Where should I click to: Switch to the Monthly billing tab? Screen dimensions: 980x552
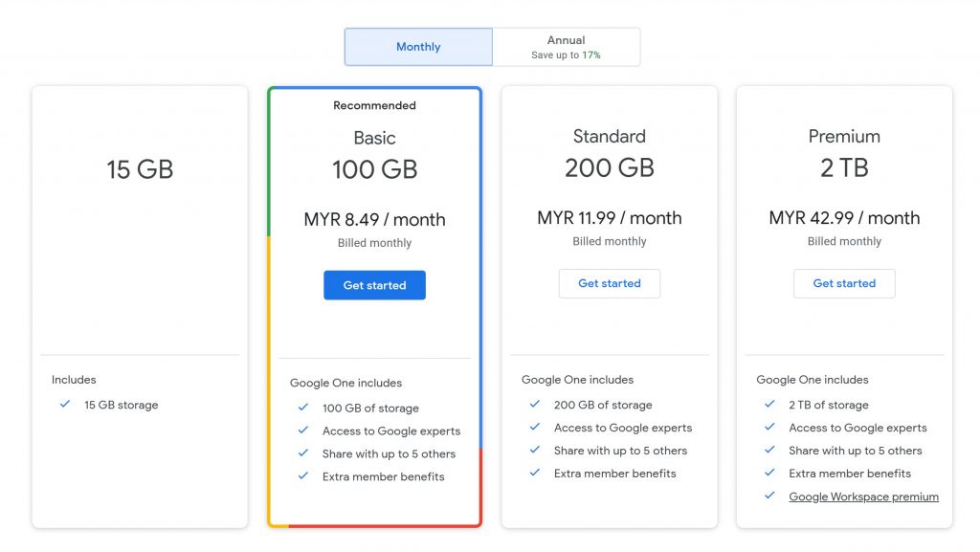click(x=418, y=47)
